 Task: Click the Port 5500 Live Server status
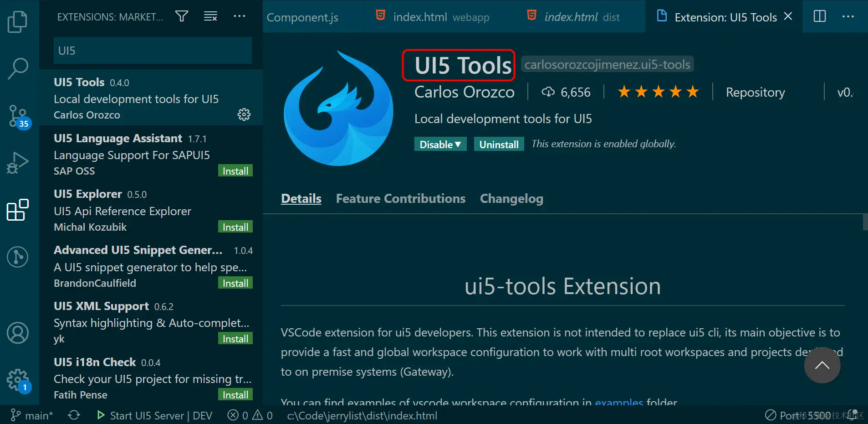(798, 415)
